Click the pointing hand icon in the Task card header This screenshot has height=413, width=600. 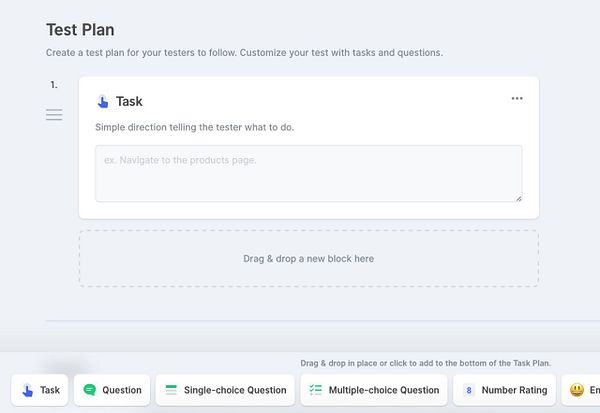coord(103,101)
